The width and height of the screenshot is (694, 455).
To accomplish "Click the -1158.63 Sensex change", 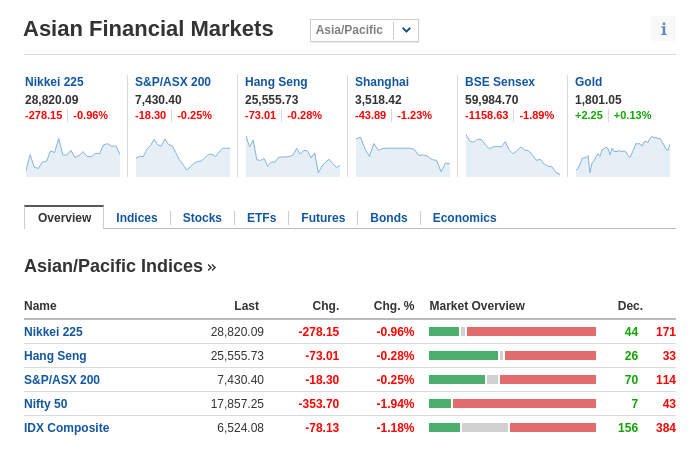I will [x=486, y=115].
